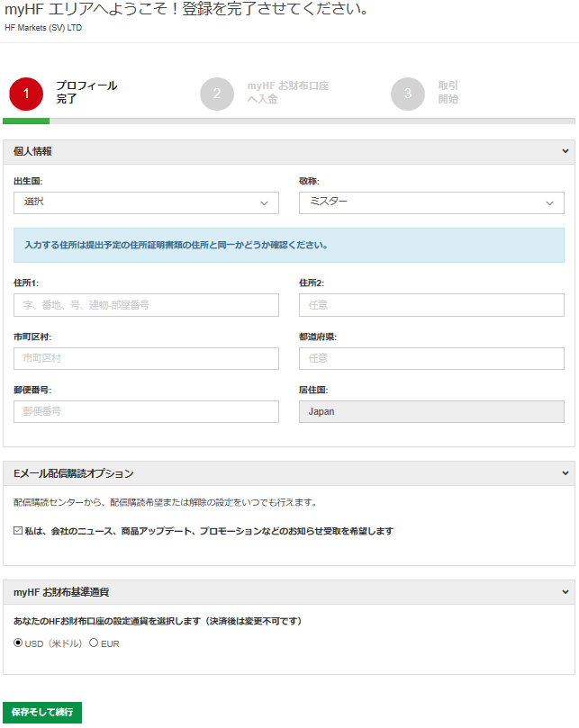Select the EUR radio button
Image resolution: width=579 pixels, height=728 pixels.
[94, 643]
